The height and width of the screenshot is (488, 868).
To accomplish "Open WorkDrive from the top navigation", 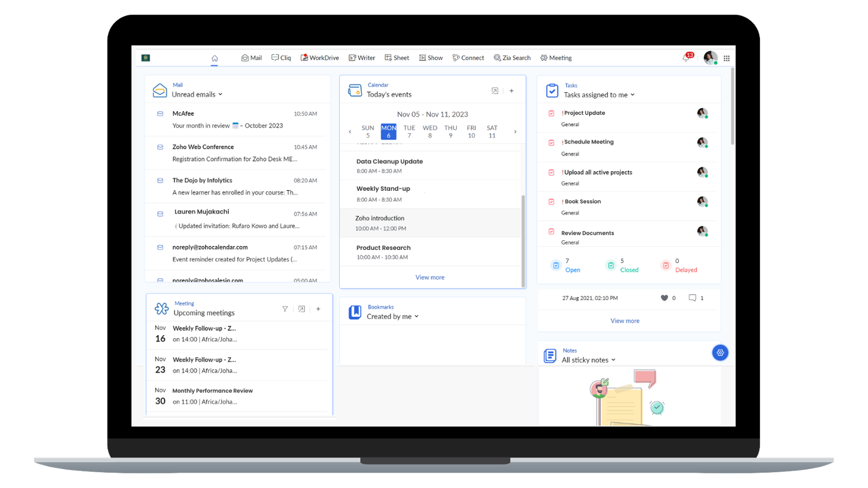I will [320, 58].
